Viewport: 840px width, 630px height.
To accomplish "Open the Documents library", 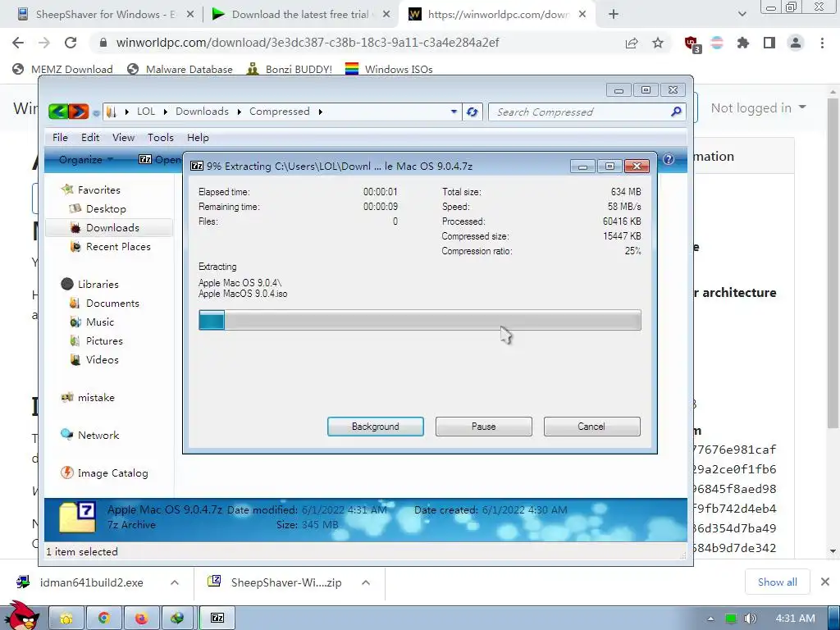I will pyautogui.click(x=112, y=304).
